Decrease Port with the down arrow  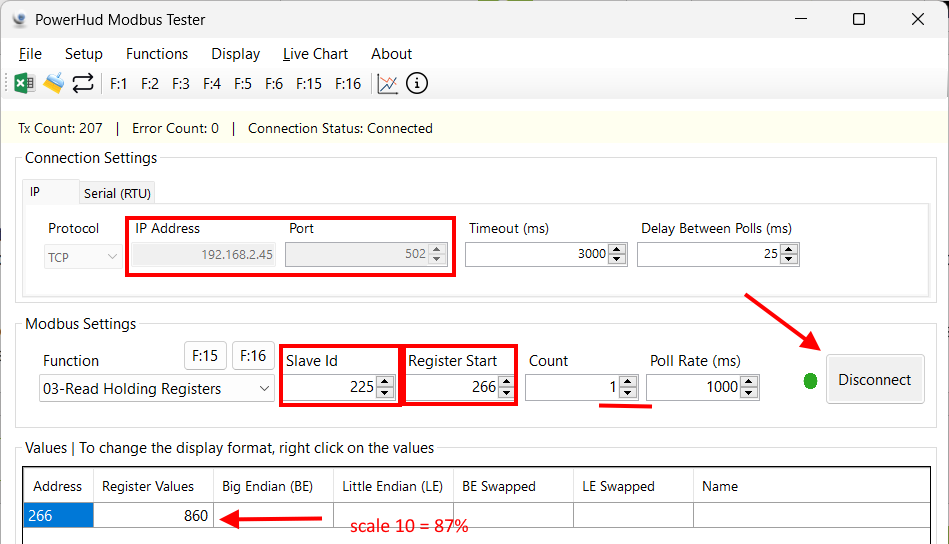click(437, 259)
